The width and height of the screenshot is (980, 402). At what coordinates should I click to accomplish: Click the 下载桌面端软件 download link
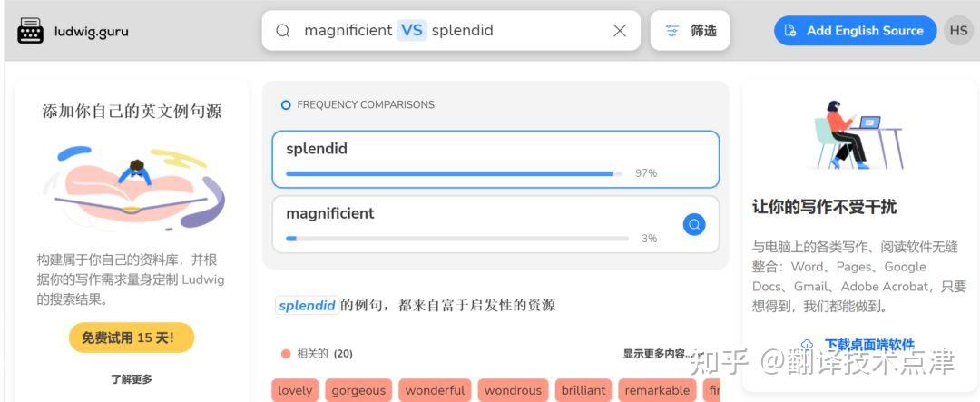[868, 345]
